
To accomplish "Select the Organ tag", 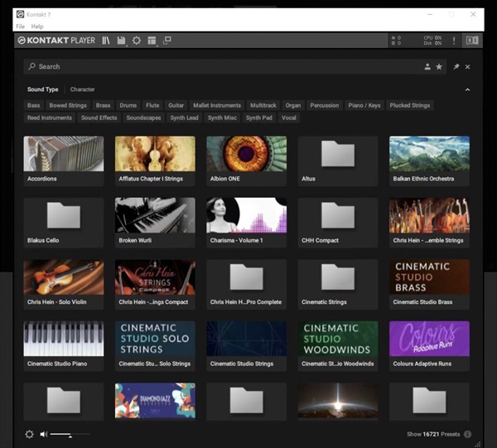I will pyautogui.click(x=293, y=105).
